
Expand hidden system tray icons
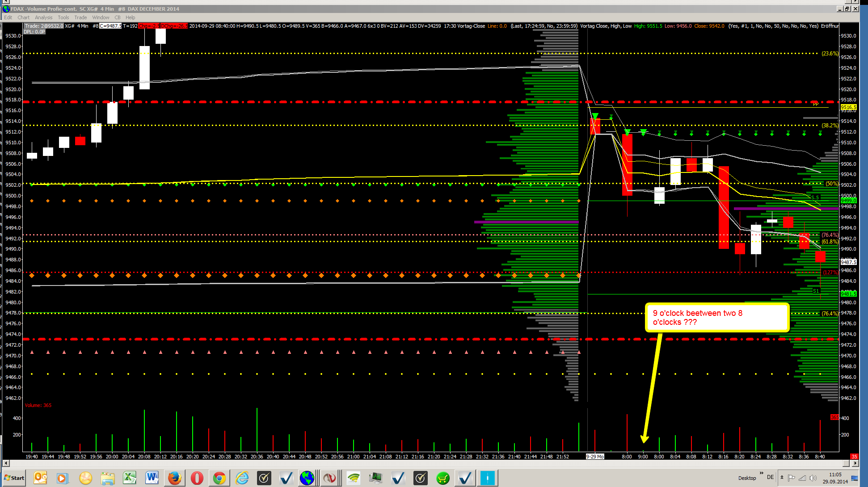782,478
